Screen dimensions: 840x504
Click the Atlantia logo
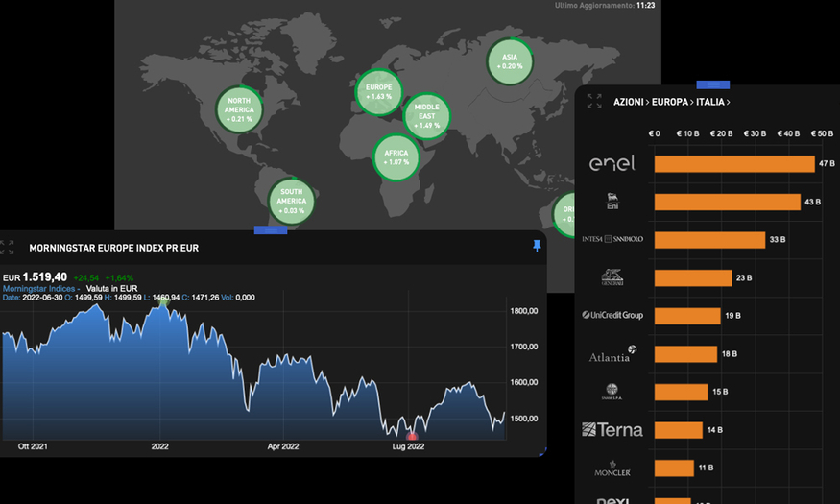(612, 354)
